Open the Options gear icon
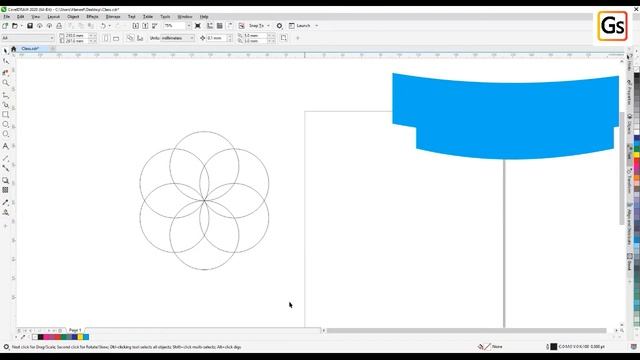Viewport: 640px width, 360px height. [x=279, y=26]
